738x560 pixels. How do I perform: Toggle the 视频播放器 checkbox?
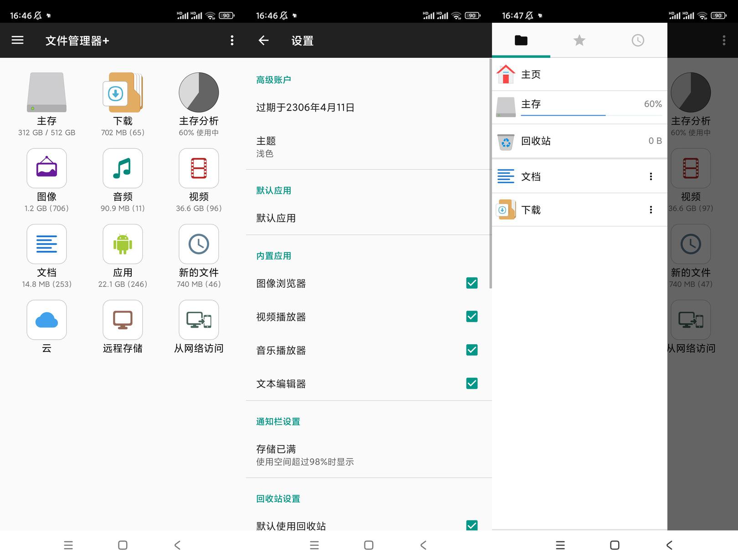[472, 316]
